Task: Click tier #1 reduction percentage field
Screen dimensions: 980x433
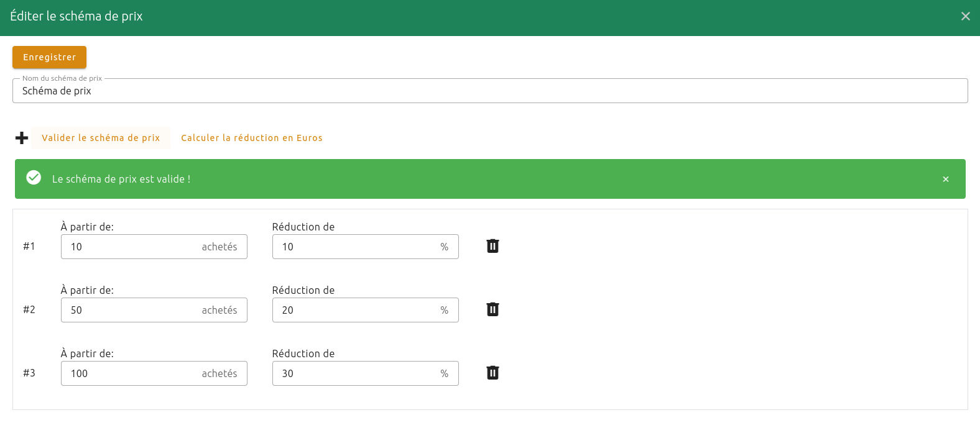Action: (x=354, y=247)
